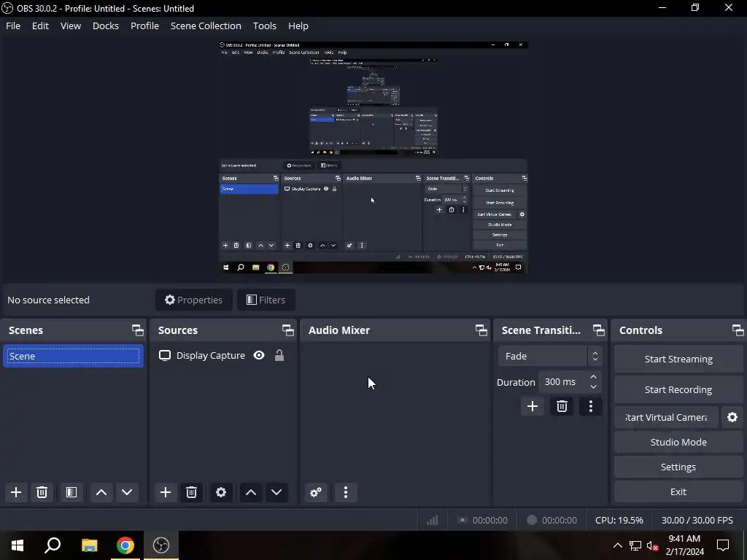This screenshot has height=560, width=747.
Task: Click the CPU: 19.5% status text
Action: [619, 520]
